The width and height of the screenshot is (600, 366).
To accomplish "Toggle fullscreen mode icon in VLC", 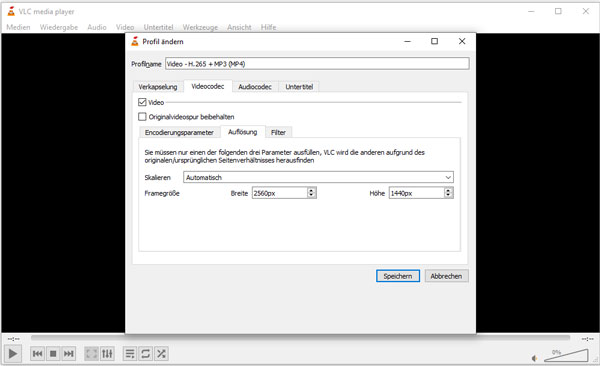I will coord(91,353).
